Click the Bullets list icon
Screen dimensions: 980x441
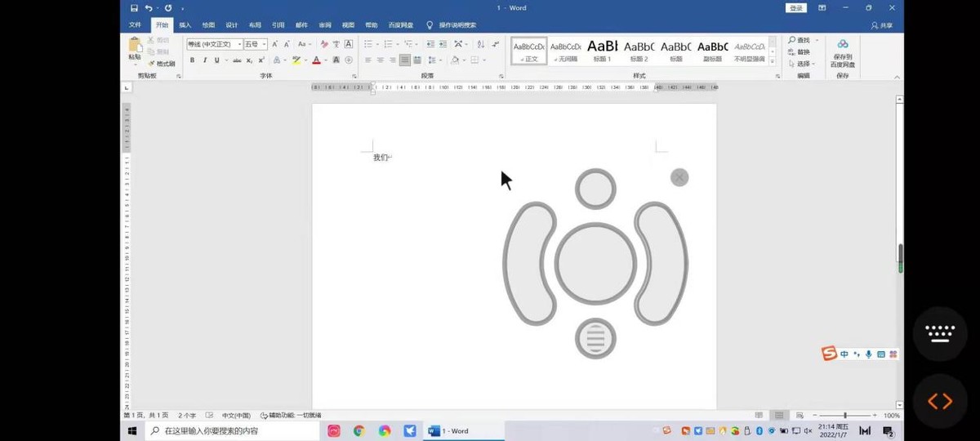click(x=368, y=44)
